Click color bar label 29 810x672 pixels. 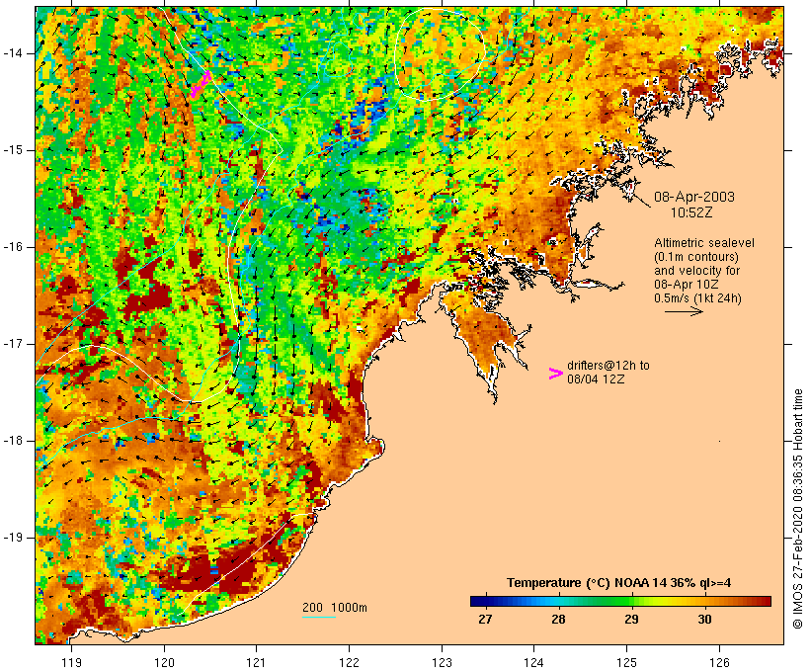(x=632, y=619)
